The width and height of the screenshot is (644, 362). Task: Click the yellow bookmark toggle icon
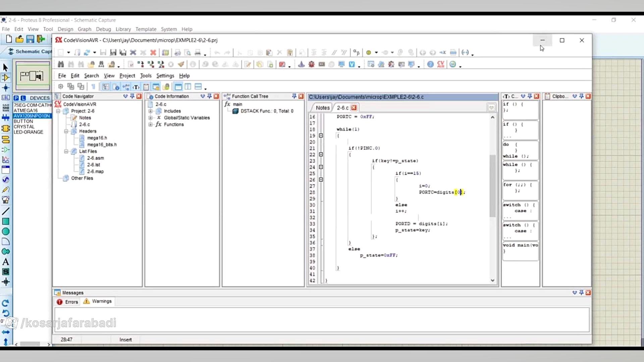coord(369,53)
